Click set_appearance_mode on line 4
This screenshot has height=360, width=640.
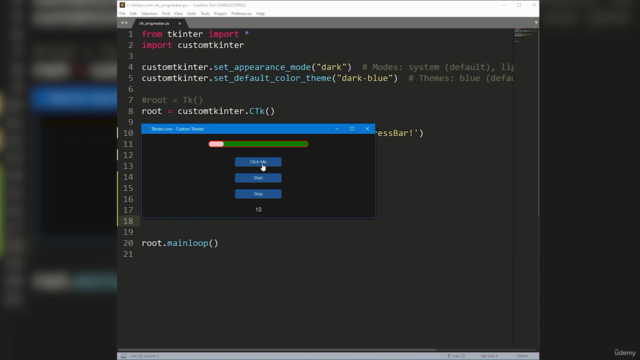click(x=262, y=67)
